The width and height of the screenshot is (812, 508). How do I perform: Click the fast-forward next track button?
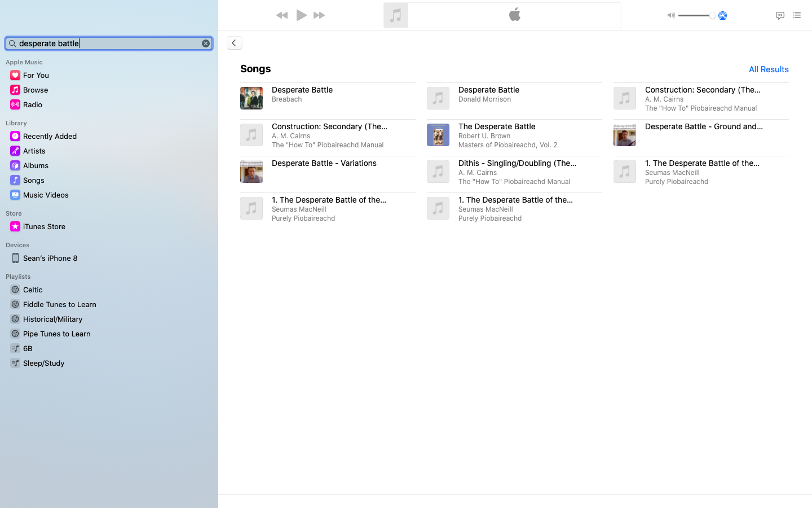[319, 15]
